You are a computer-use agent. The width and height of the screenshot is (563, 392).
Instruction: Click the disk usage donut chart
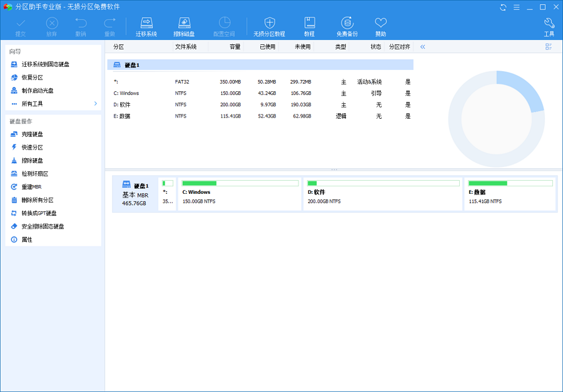tap(497, 119)
